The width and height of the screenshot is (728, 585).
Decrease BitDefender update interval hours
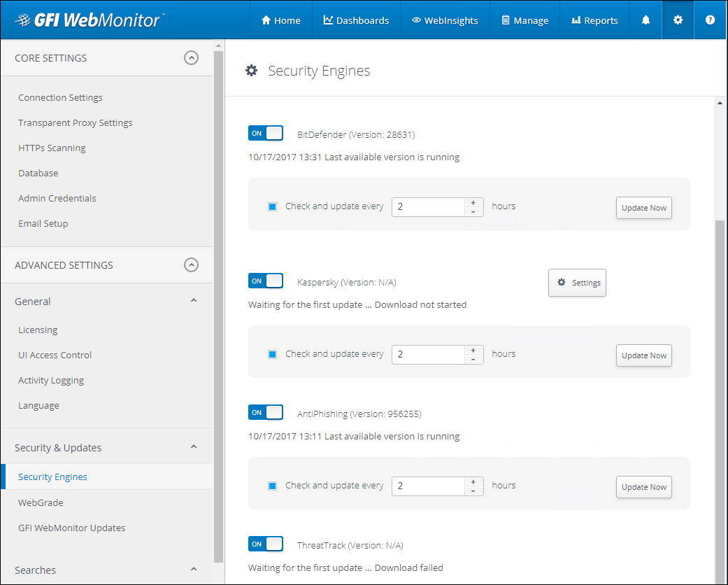[473, 212]
